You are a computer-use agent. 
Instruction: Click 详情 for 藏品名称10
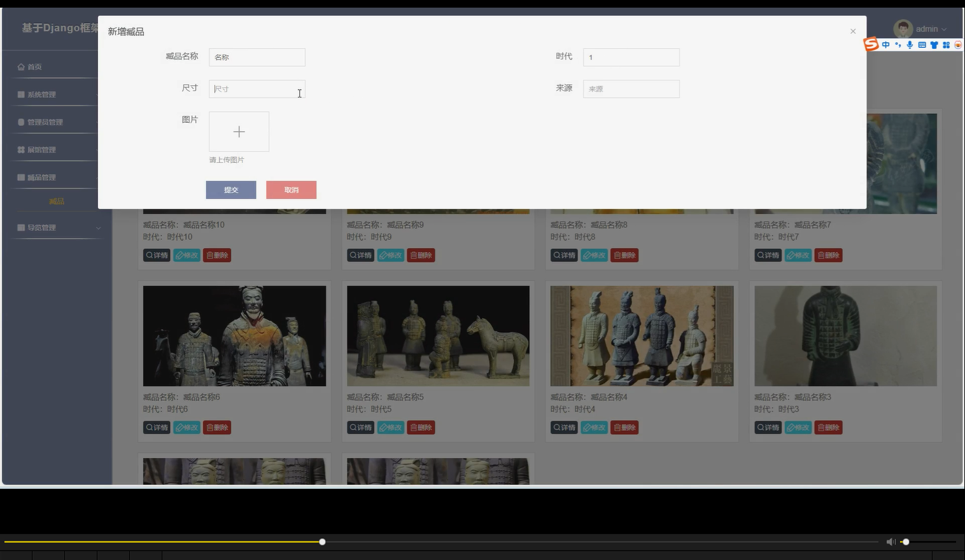click(157, 255)
